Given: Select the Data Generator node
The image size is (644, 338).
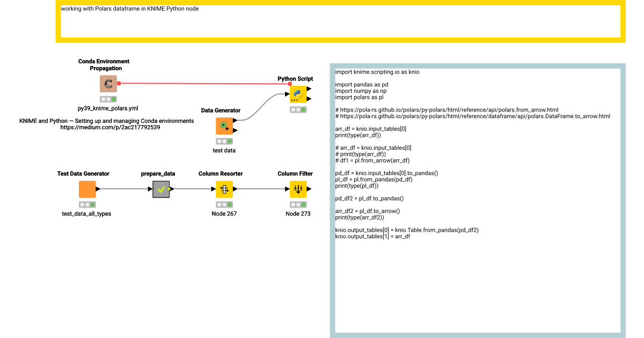Looking at the screenshot, I should [x=223, y=126].
